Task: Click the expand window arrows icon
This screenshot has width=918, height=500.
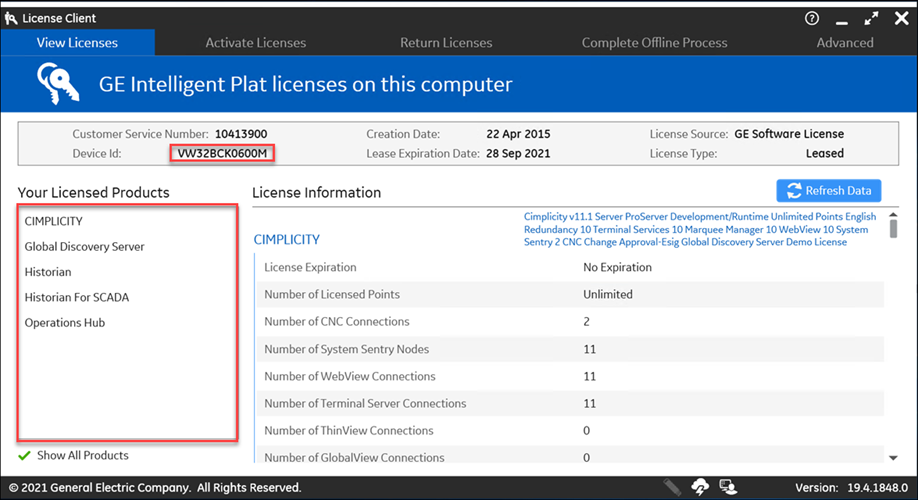Action: (x=871, y=18)
